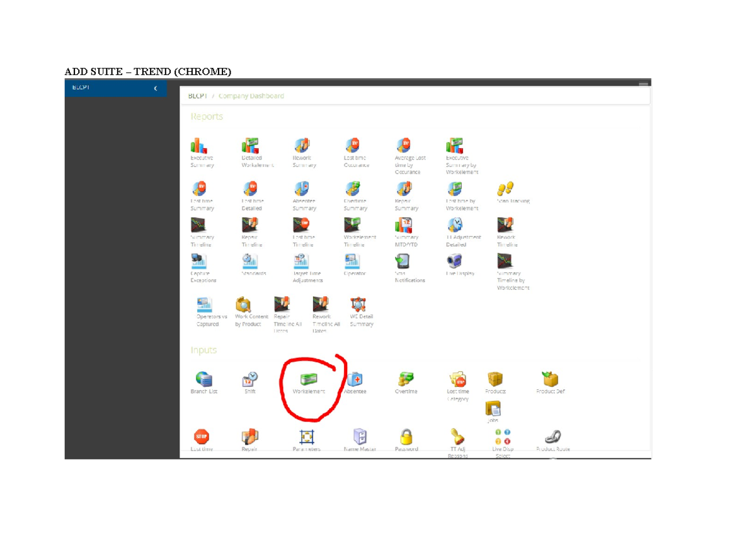Image resolution: width=756 pixels, height=535 pixels.
Task: Click the BLCPT breadcrumb link
Action: [199, 96]
